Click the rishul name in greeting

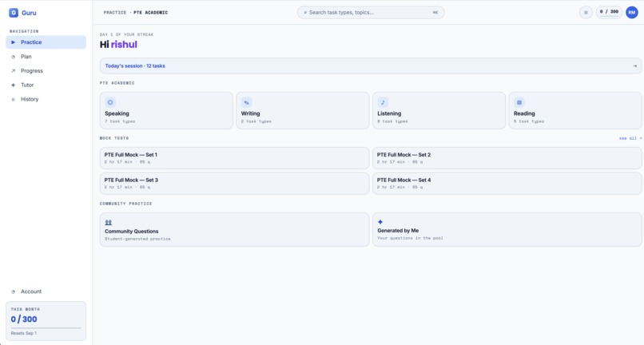[124, 45]
